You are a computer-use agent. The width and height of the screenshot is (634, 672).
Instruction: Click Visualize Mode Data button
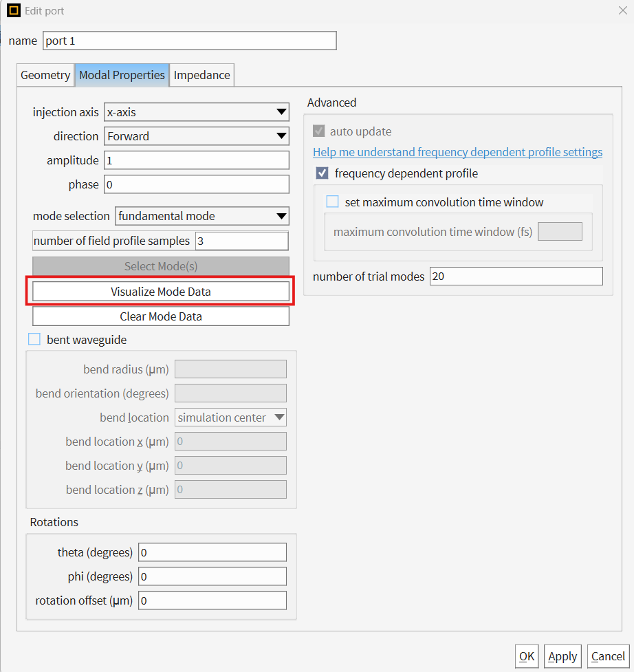click(x=161, y=292)
